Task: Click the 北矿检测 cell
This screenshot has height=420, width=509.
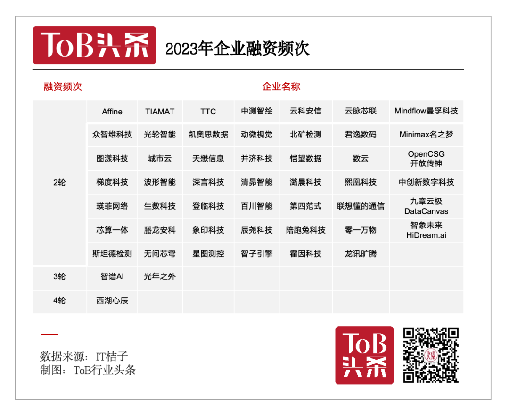Action: click(x=305, y=135)
